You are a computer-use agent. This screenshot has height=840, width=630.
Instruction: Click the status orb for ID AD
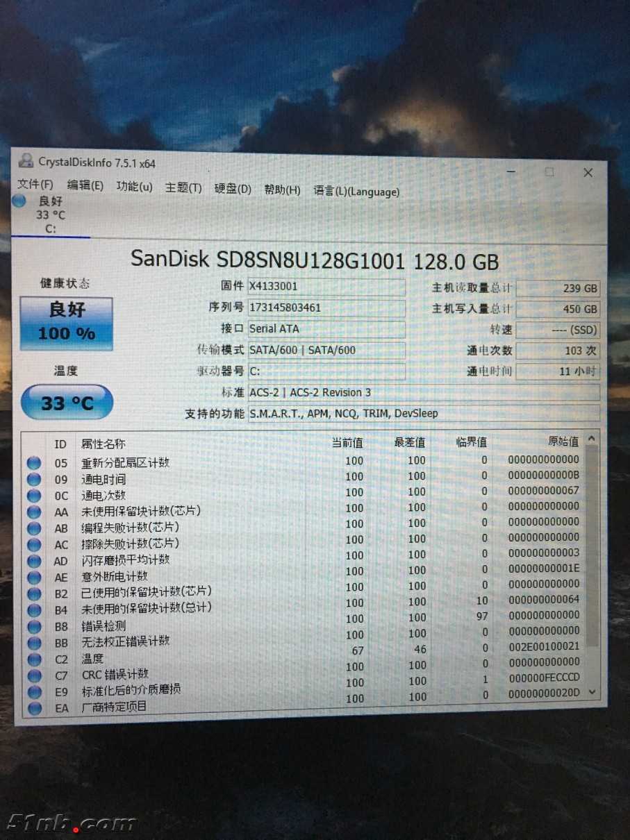[x=33, y=561]
